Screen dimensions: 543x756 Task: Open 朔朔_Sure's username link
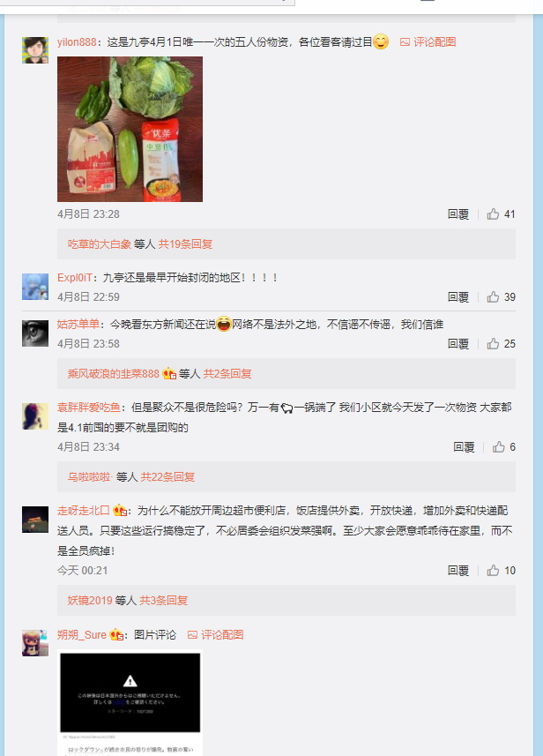click(82, 634)
